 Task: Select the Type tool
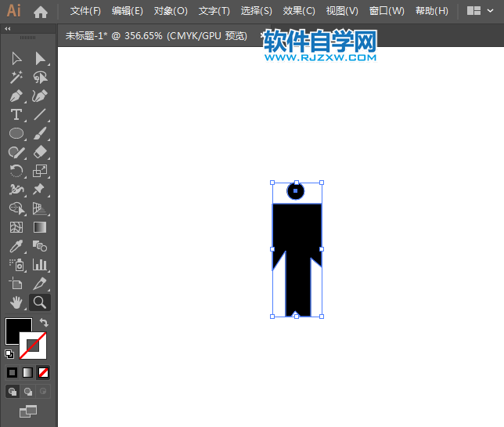[x=16, y=114]
